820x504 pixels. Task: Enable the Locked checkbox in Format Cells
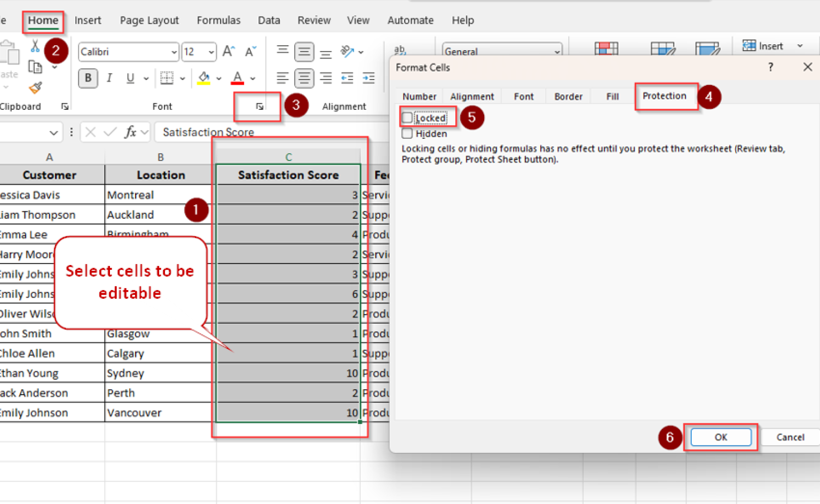[407, 117]
